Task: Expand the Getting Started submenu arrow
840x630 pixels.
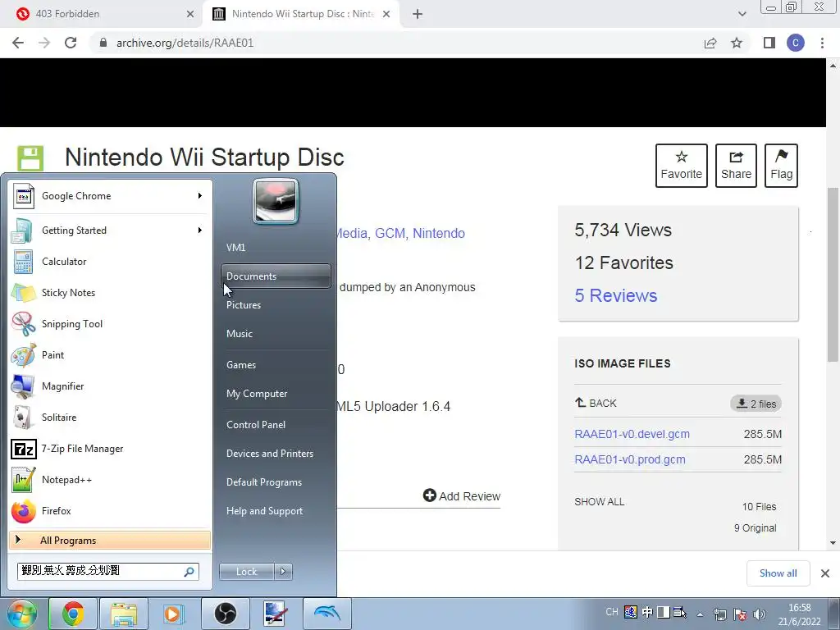Action: click(200, 231)
